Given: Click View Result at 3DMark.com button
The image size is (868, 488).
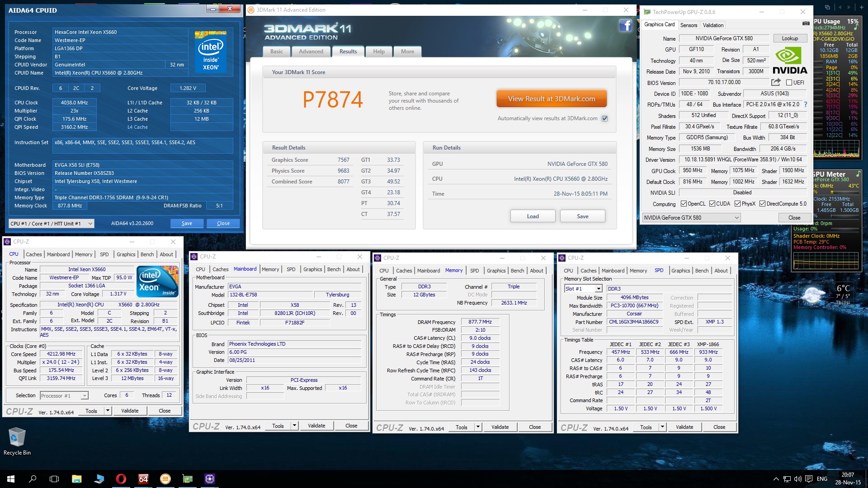Looking at the screenshot, I should tap(551, 99).
